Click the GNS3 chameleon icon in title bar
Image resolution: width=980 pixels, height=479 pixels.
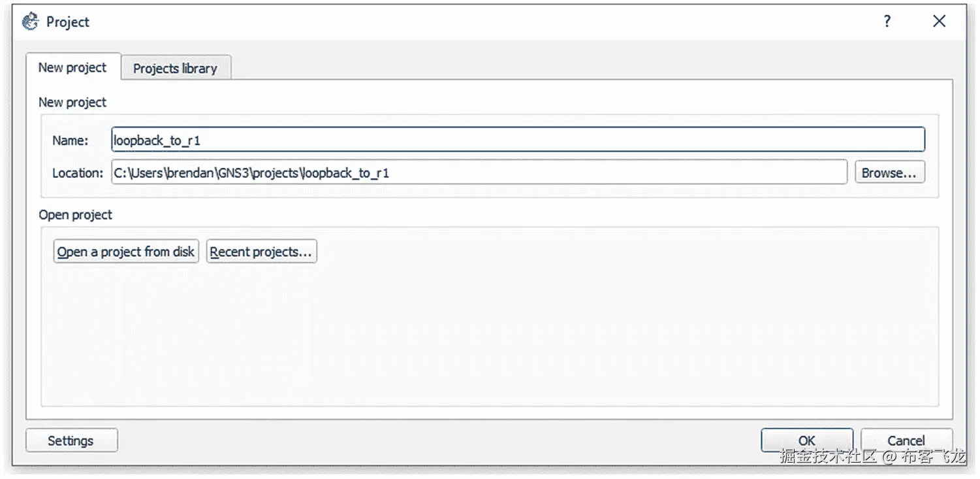pyautogui.click(x=30, y=22)
